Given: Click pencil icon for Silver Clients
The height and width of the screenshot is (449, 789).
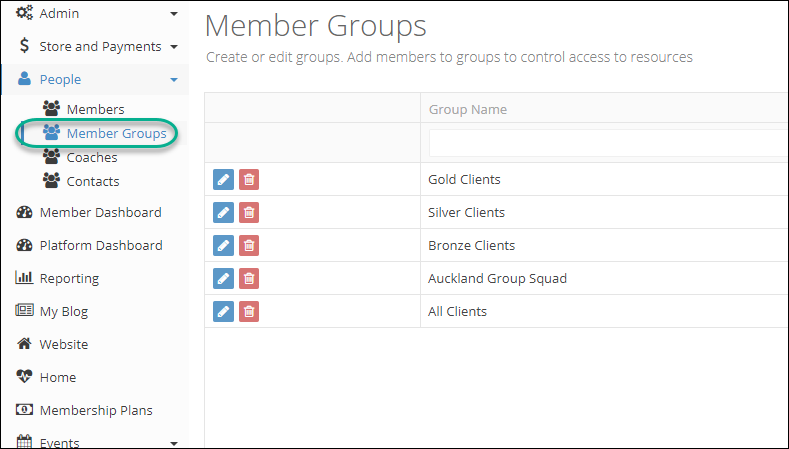Looking at the screenshot, I should pos(223,212).
